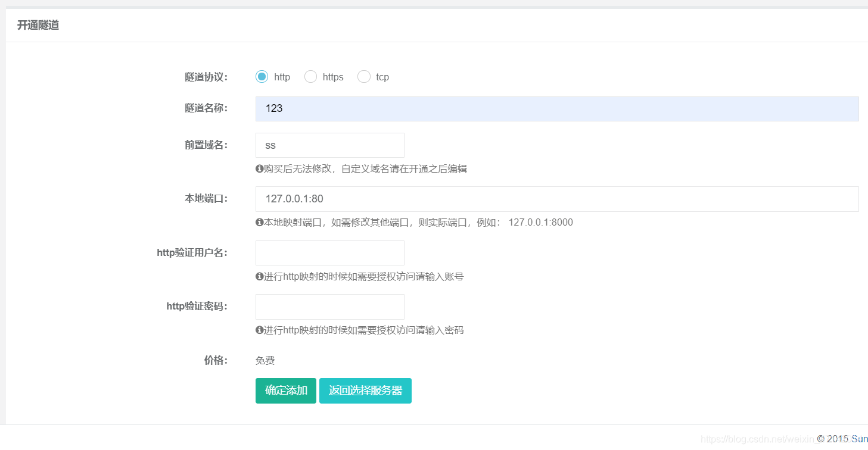Image resolution: width=868 pixels, height=450 pixels.
Task: Click the info icon beside 请输入密码 hint
Action: point(259,330)
